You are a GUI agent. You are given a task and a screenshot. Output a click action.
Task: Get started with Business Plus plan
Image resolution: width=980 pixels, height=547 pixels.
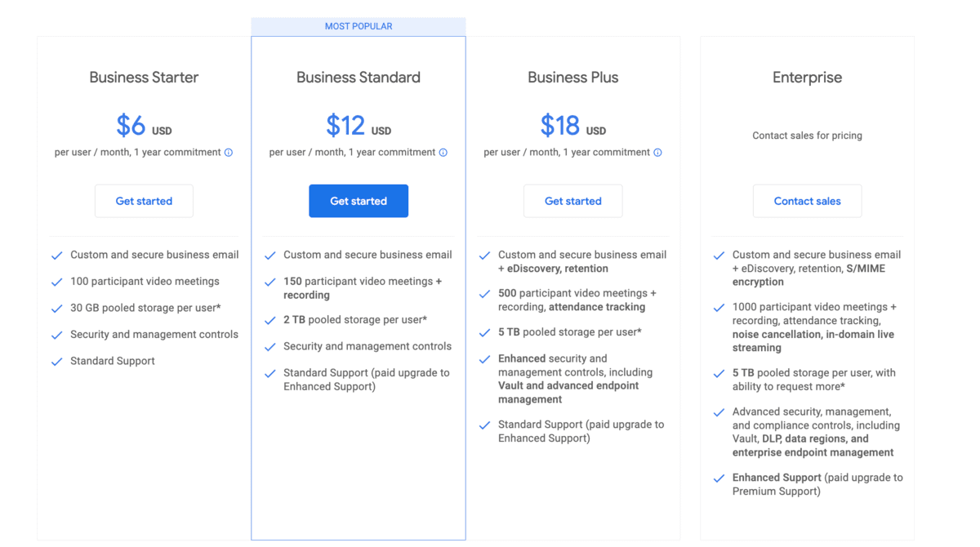573,201
